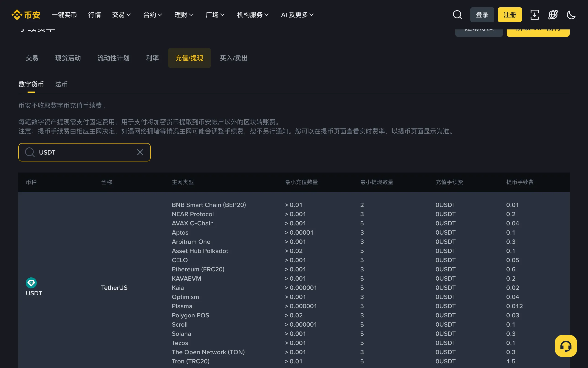Viewport: 588px width, 368px height.
Task: Click the Tron (TRC20) network row
Action: pyautogui.click(x=190, y=361)
